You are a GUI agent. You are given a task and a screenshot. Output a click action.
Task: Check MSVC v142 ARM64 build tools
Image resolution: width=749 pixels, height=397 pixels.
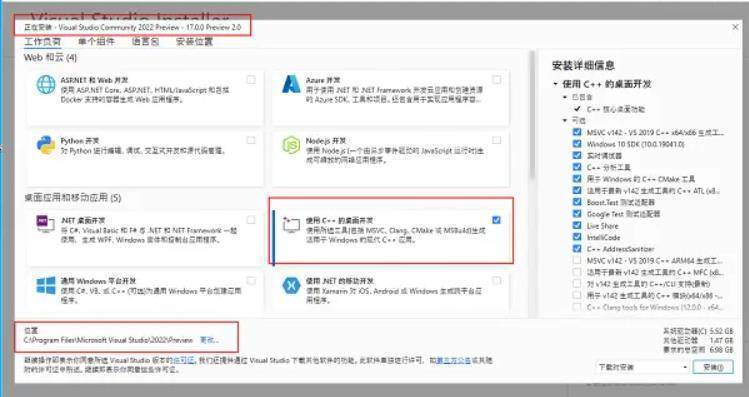[x=577, y=260]
